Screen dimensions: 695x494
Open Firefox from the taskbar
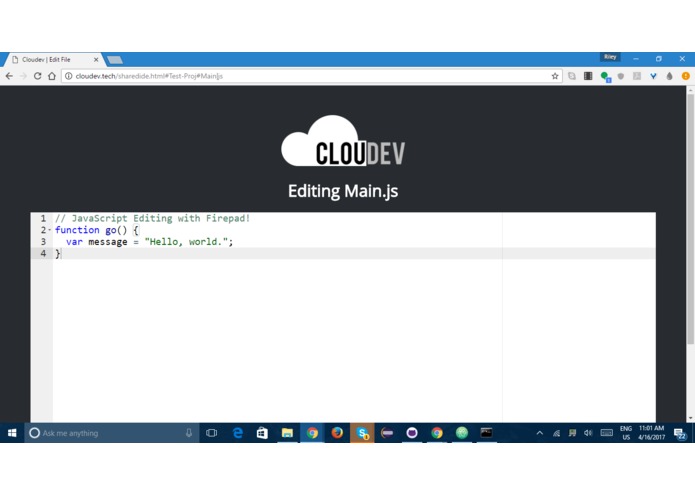coord(337,433)
